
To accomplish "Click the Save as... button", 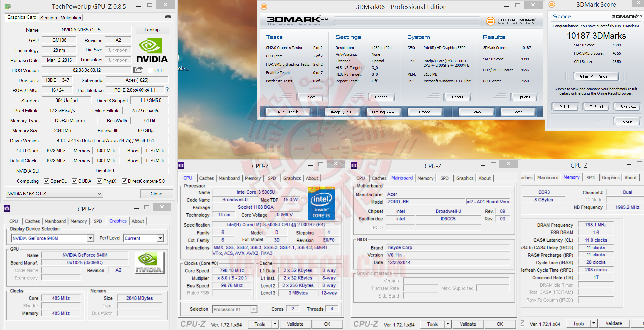I will [x=628, y=107].
